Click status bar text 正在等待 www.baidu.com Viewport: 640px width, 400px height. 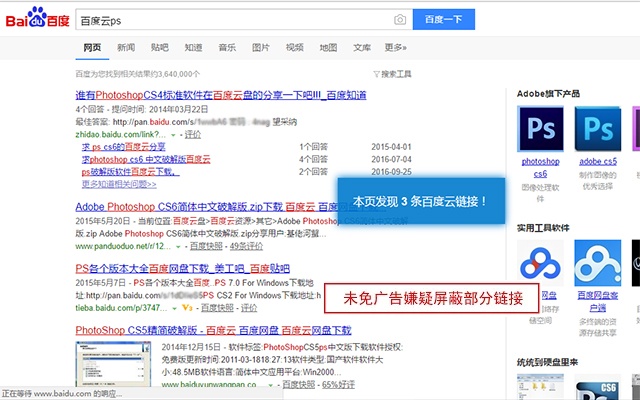(x=62, y=394)
